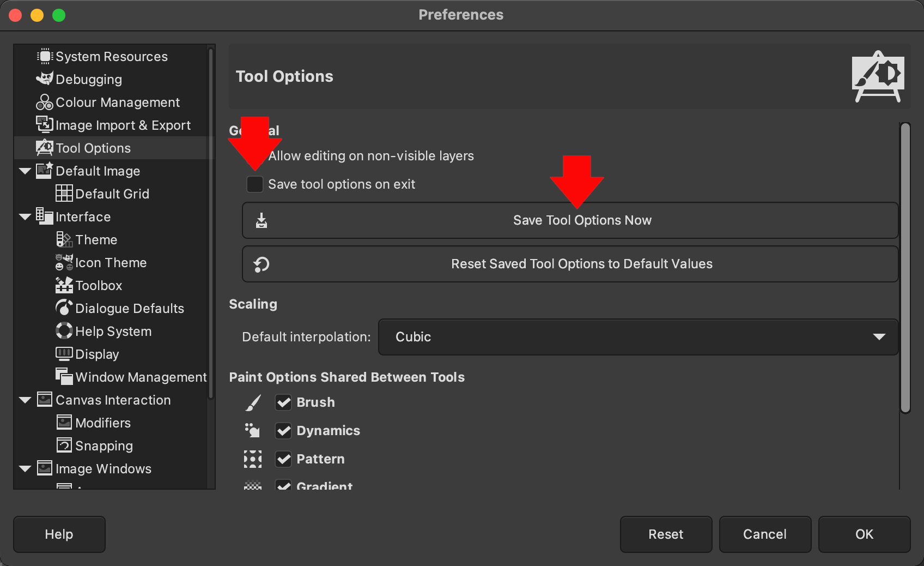Click the Image Import & Export icon
The height and width of the screenshot is (566, 924).
coord(45,125)
